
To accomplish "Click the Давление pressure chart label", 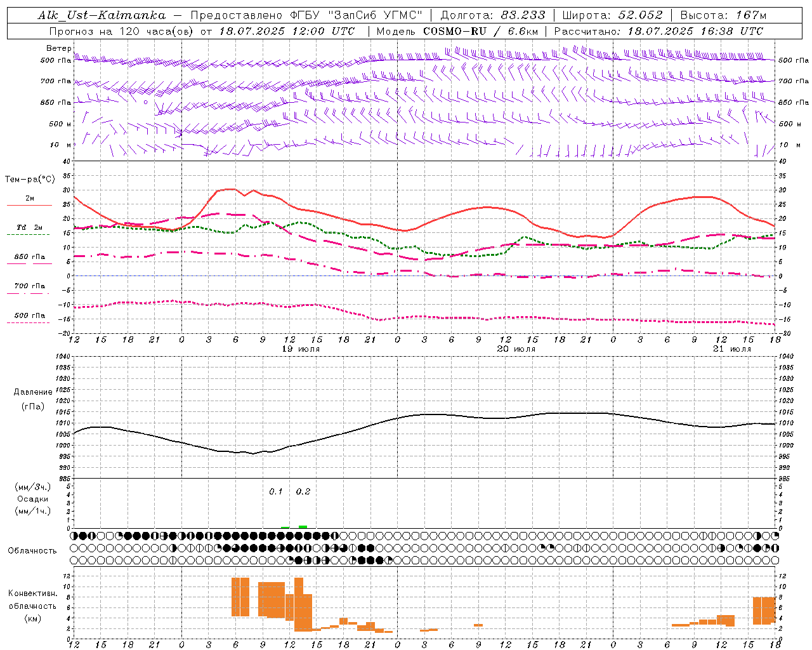I will pos(33,392).
